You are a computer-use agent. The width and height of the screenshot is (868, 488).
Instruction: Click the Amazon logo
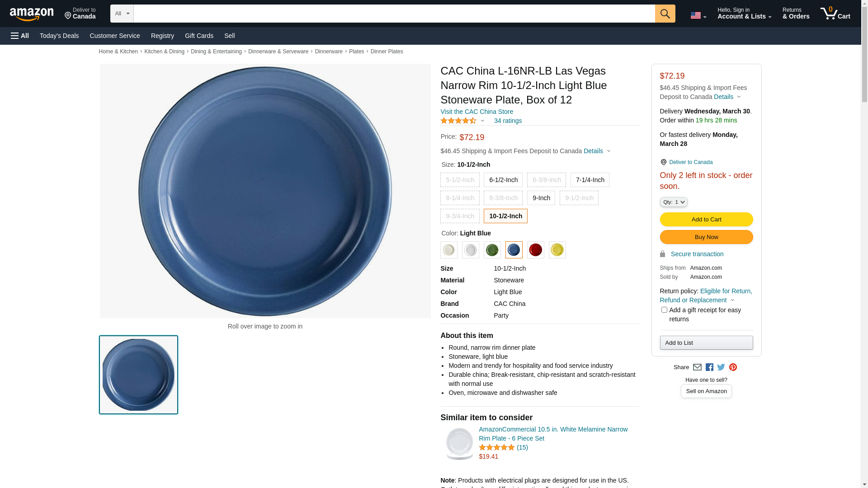click(32, 14)
